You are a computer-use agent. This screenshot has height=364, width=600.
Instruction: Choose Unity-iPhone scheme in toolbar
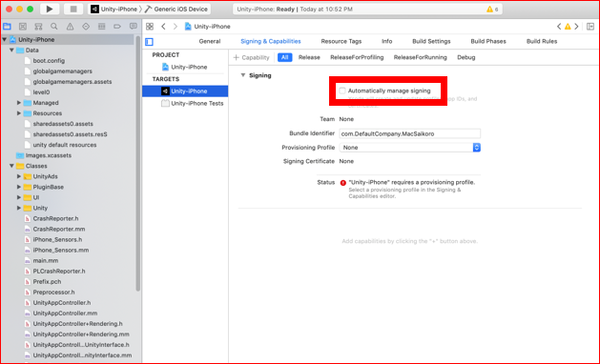pos(114,9)
